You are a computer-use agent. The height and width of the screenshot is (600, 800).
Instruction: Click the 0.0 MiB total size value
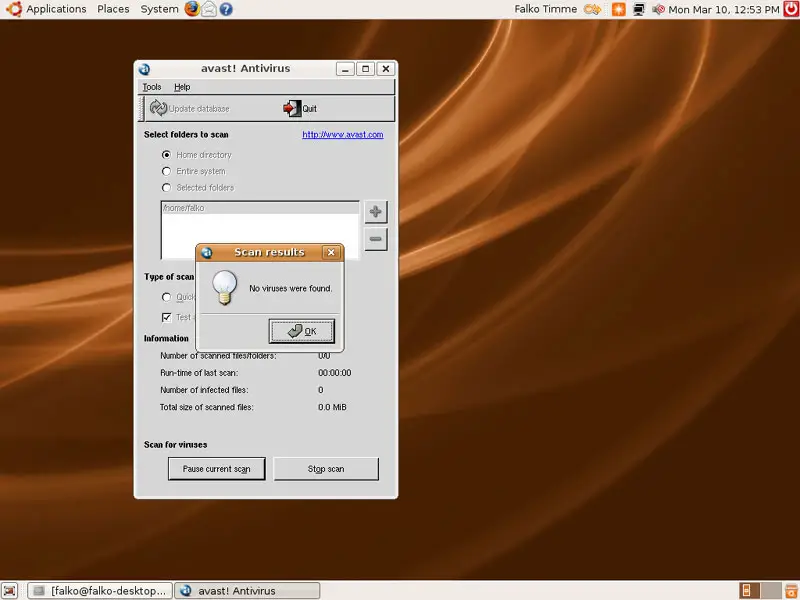pos(332,407)
